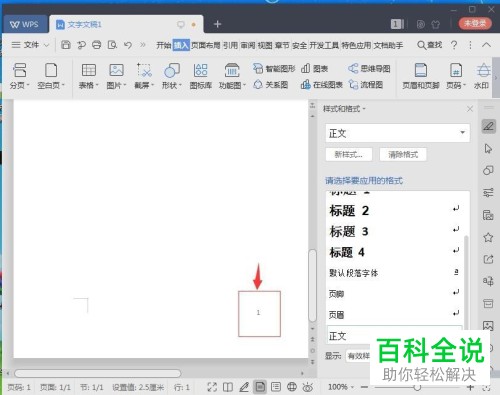Open a new tab with plus button
The height and width of the screenshot is (395, 500).
[217, 24]
